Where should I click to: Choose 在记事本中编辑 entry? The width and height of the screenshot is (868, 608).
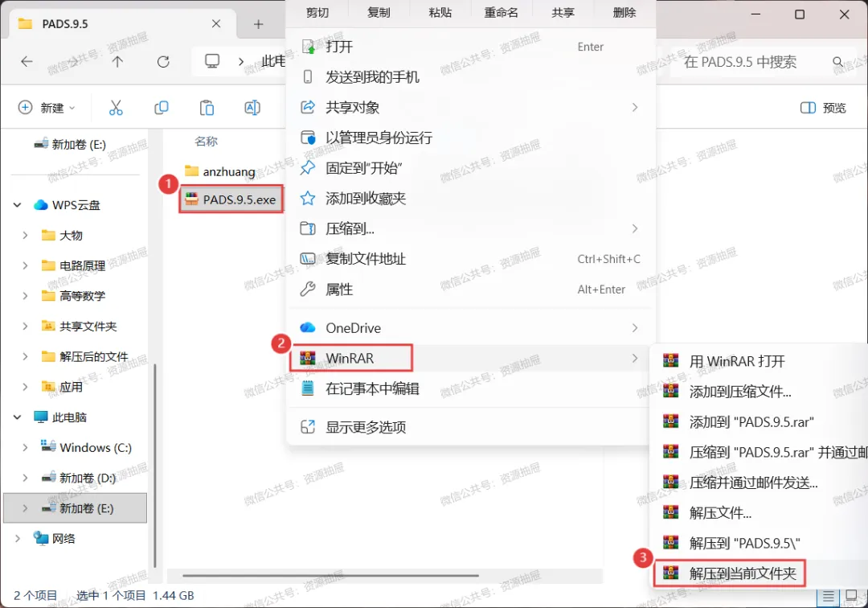(x=470, y=388)
